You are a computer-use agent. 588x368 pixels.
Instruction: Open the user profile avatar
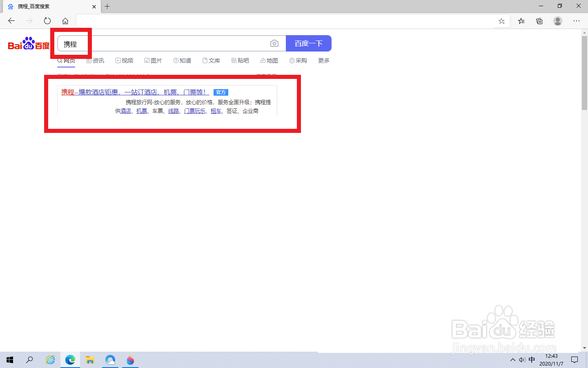tap(558, 21)
